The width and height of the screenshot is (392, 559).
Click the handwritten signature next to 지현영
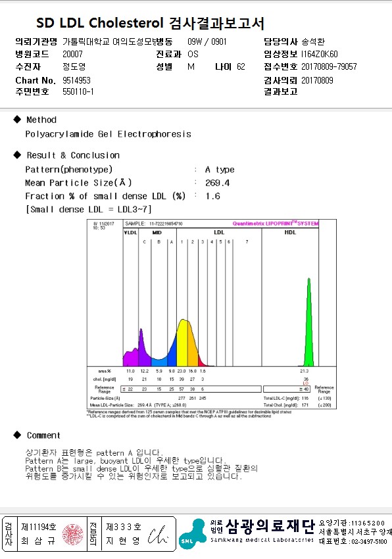click(x=158, y=535)
